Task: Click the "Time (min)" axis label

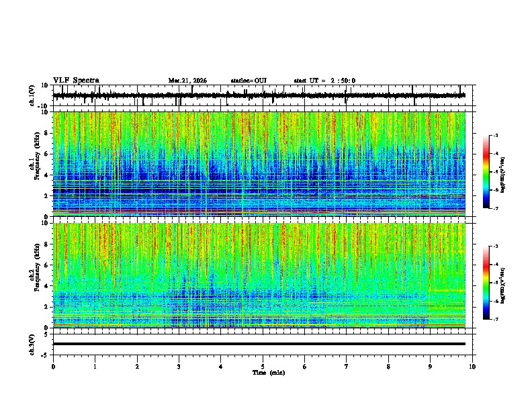Action: tap(269, 373)
